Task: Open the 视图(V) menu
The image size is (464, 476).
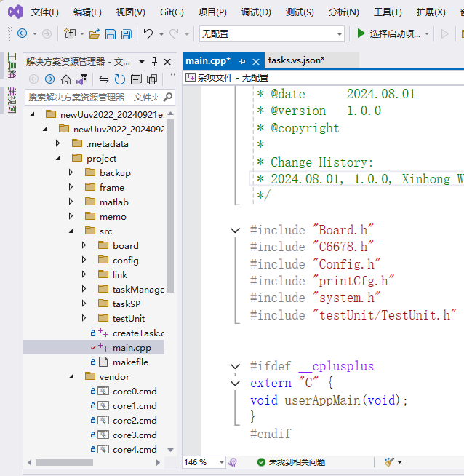Action: coord(131,12)
